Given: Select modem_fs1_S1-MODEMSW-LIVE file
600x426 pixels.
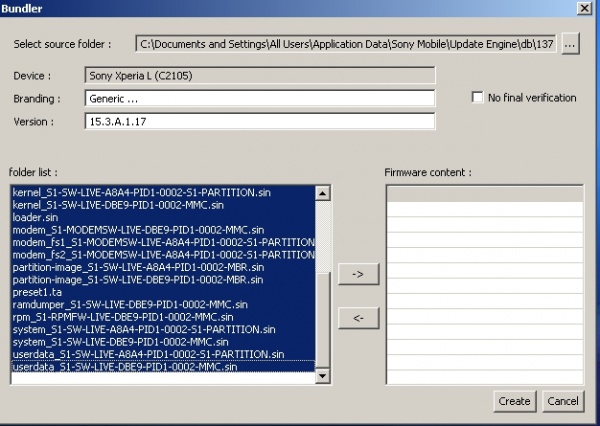Looking at the screenshot, I should click(163, 242).
